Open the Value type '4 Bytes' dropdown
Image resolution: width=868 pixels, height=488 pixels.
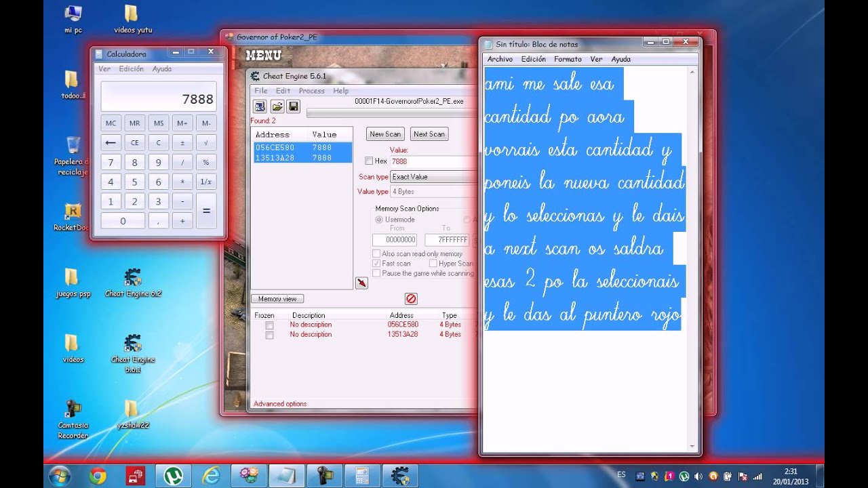pos(434,192)
